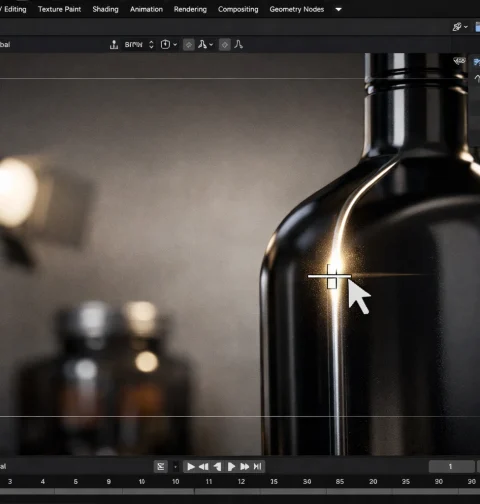
Task: Click the 3D cursor crosshair on the bottle
Action: pyautogui.click(x=330, y=276)
